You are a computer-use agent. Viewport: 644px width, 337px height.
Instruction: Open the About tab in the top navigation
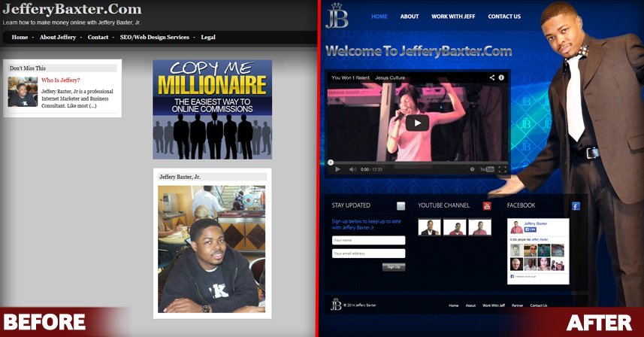410,17
